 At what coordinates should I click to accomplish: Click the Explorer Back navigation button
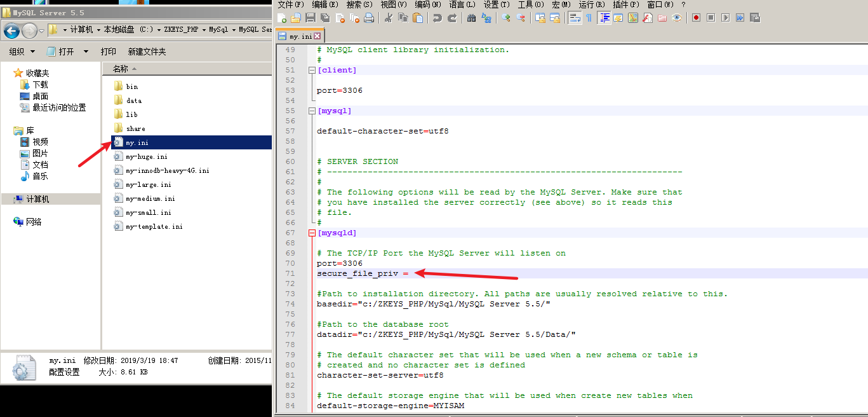[x=11, y=30]
